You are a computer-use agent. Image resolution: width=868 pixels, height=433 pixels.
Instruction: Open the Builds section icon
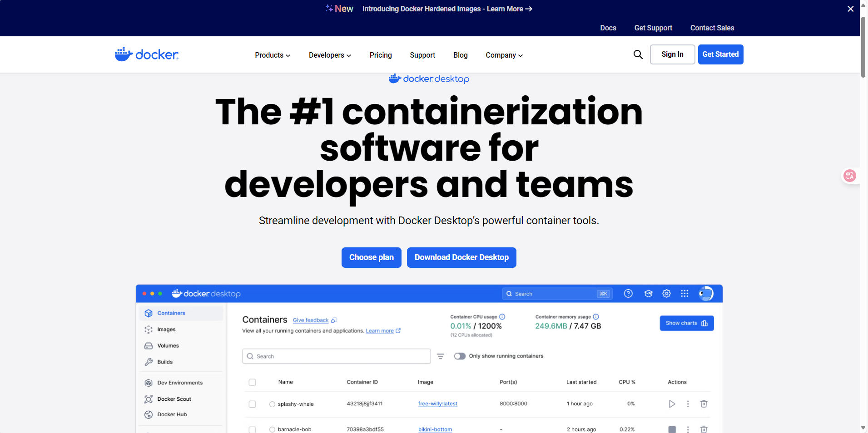pyautogui.click(x=149, y=362)
